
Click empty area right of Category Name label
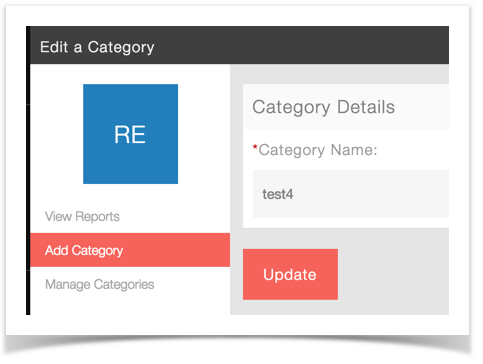click(x=413, y=150)
